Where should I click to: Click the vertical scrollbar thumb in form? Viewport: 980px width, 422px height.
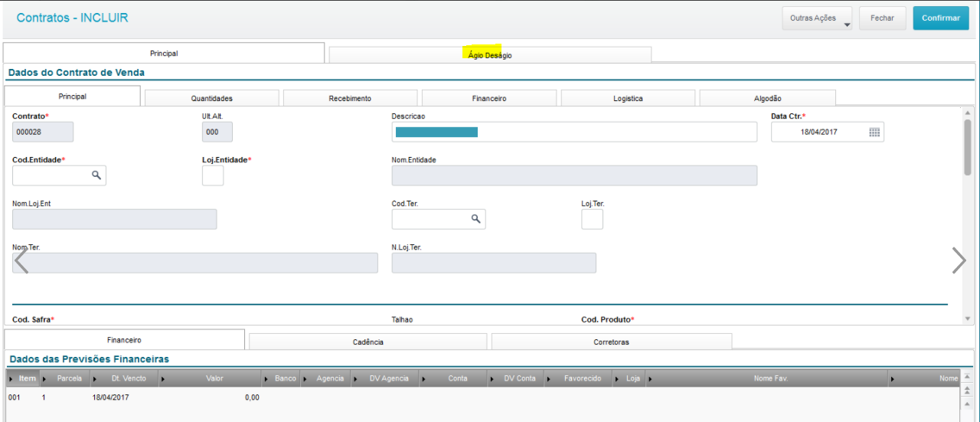pos(968,147)
